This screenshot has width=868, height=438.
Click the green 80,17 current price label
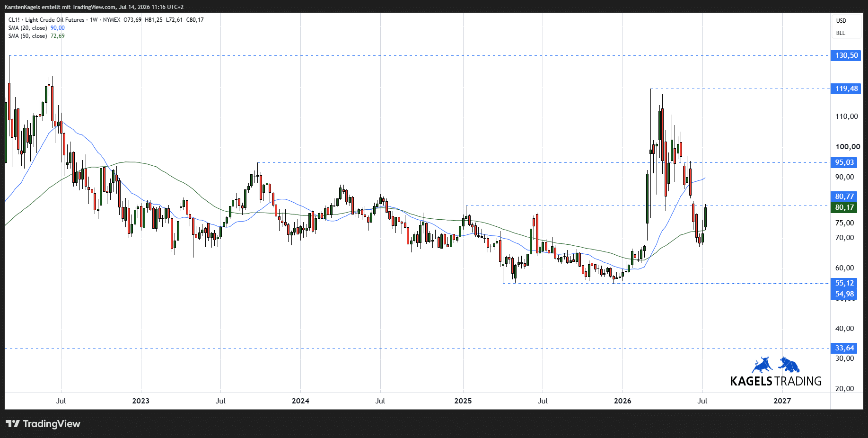[844, 207]
